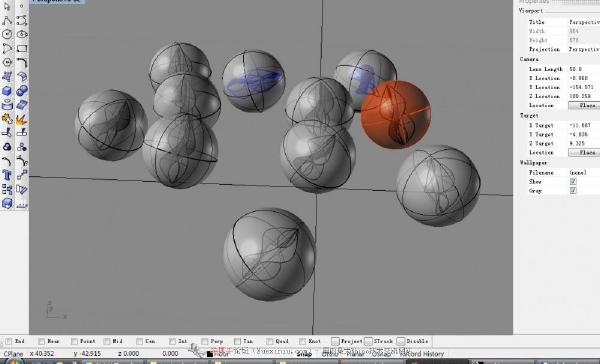Click the wallpaper Filename (none) field

click(584, 173)
